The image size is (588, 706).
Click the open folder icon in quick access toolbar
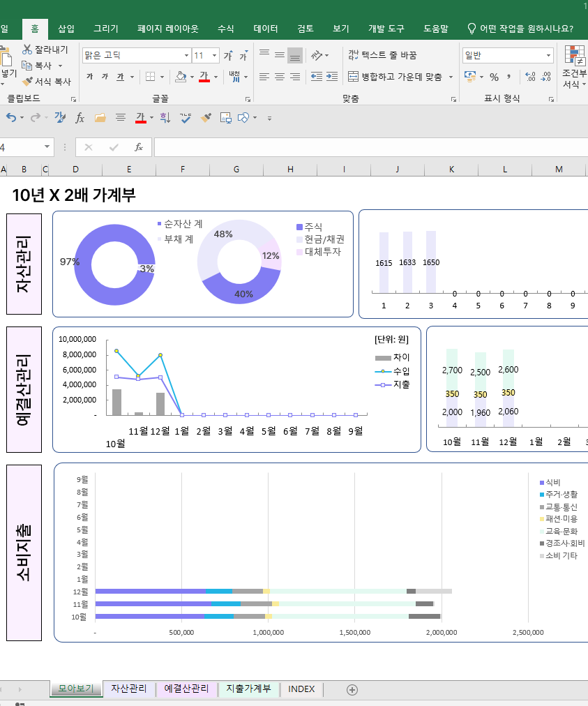[x=100, y=118]
